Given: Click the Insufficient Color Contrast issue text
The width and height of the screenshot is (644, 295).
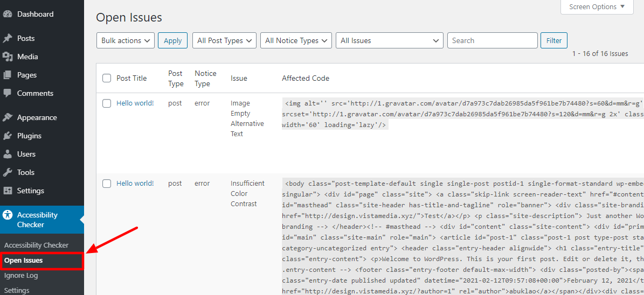Looking at the screenshot, I should pos(248,194).
